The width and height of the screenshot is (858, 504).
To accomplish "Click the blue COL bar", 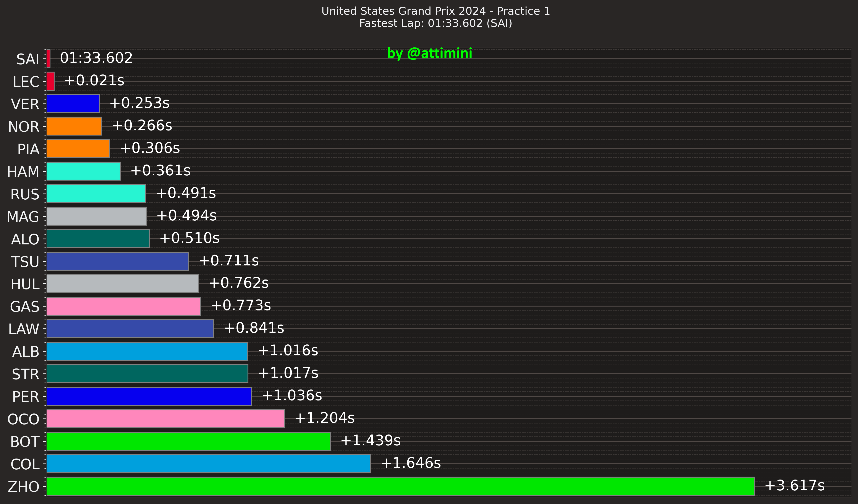I will tap(208, 464).
